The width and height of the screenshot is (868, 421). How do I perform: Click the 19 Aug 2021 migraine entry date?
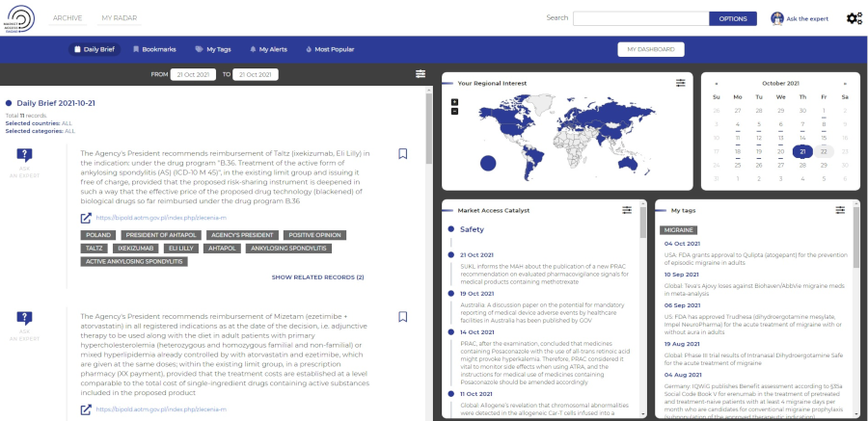click(682, 344)
